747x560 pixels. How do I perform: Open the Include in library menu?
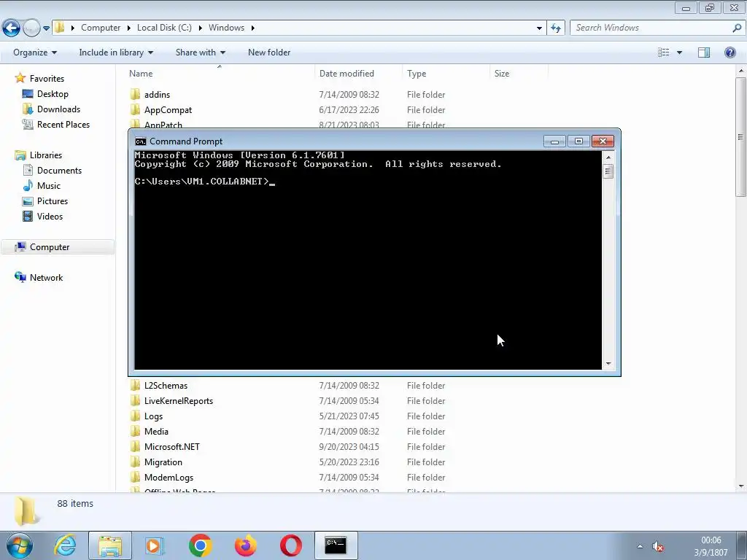(116, 52)
